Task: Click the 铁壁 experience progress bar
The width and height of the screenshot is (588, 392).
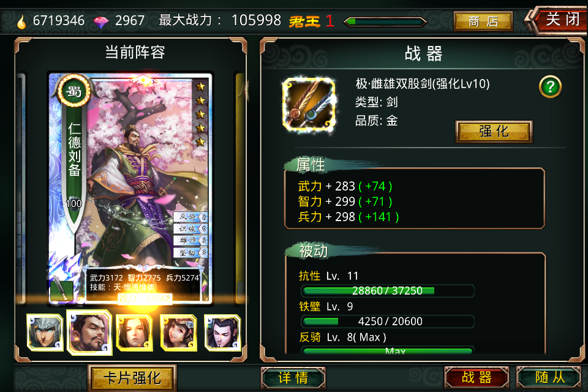Action: click(x=387, y=322)
